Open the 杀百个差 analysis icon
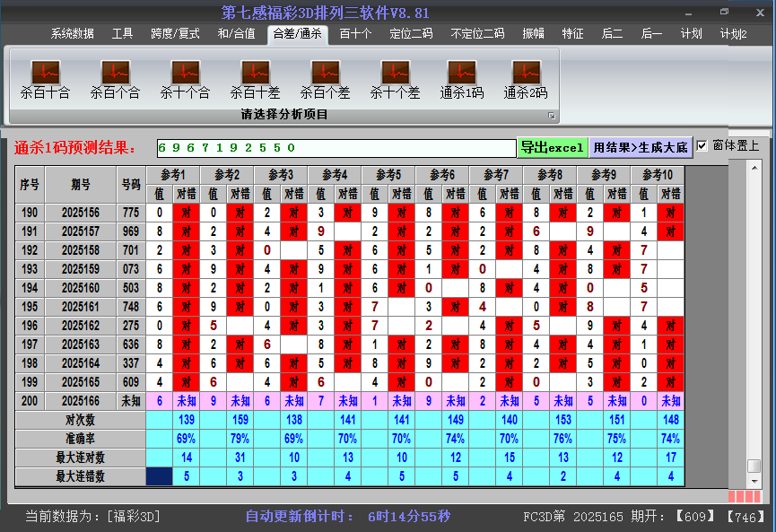This screenshot has width=776, height=532. (325, 79)
